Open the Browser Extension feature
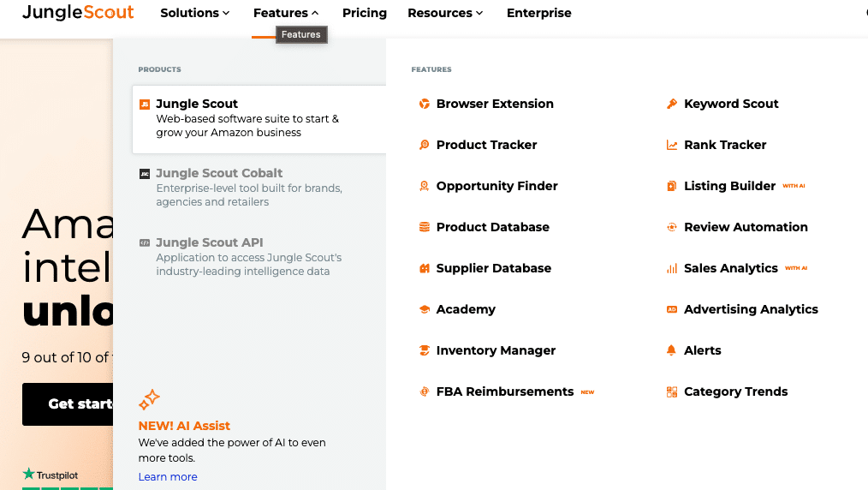The width and height of the screenshot is (868, 490). point(494,104)
